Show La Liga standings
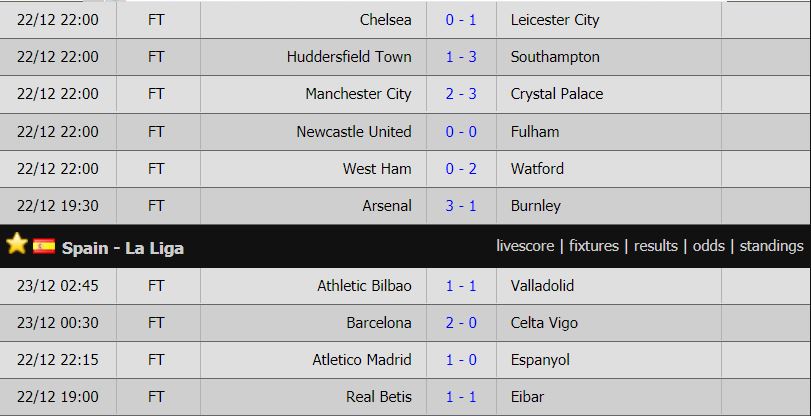Screen dimensions: 811x416 pyautogui.click(x=771, y=246)
